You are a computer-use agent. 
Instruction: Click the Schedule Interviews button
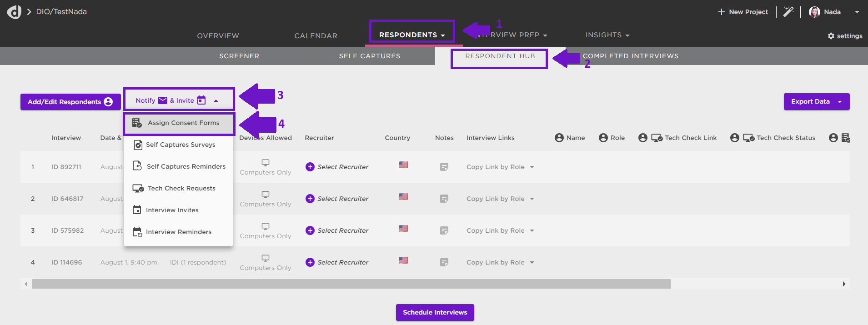click(435, 312)
